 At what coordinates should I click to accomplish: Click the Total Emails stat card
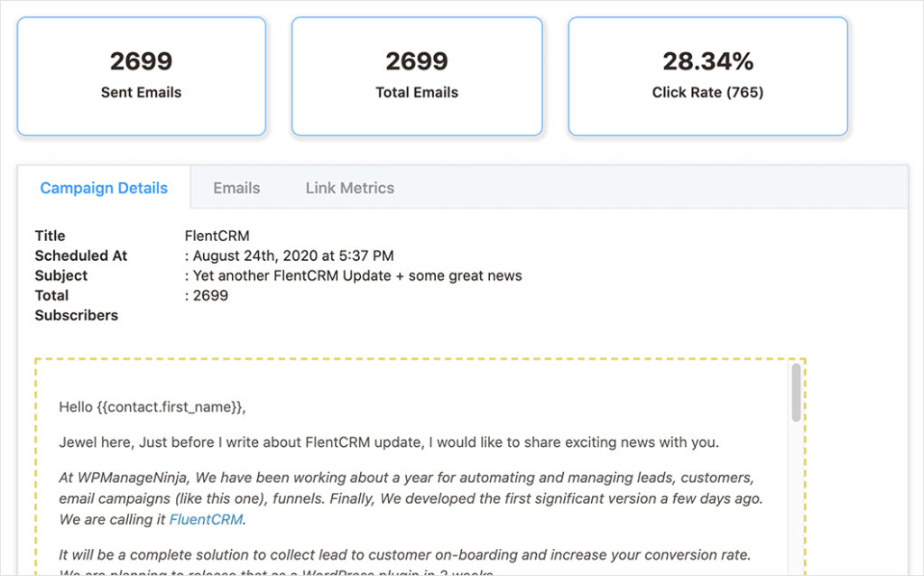[x=416, y=76]
